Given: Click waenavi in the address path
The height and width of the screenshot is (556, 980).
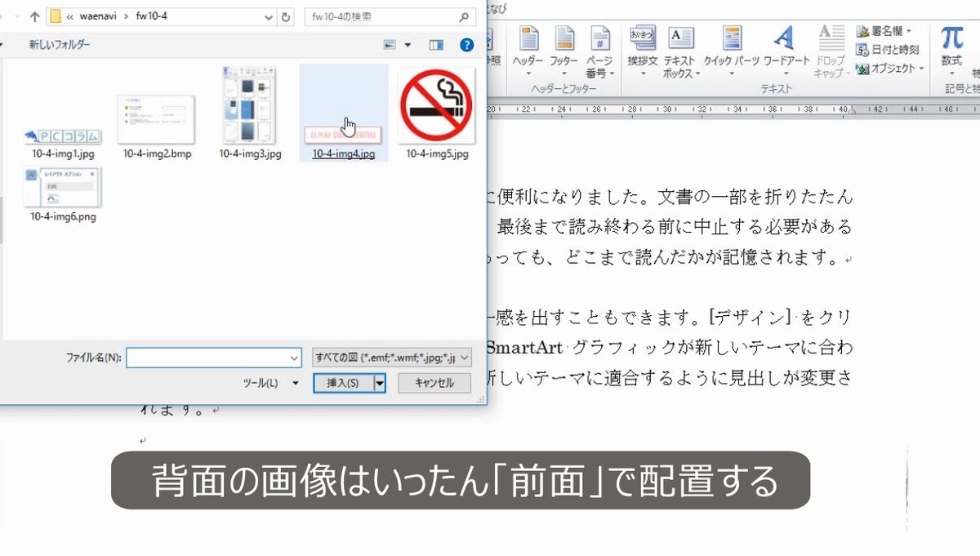Looking at the screenshot, I should 100,16.
